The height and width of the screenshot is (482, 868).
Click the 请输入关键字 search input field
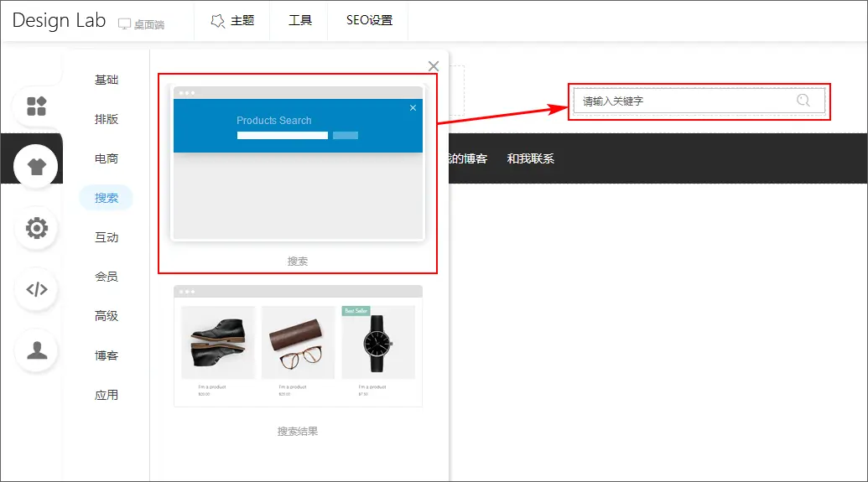click(679, 101)
